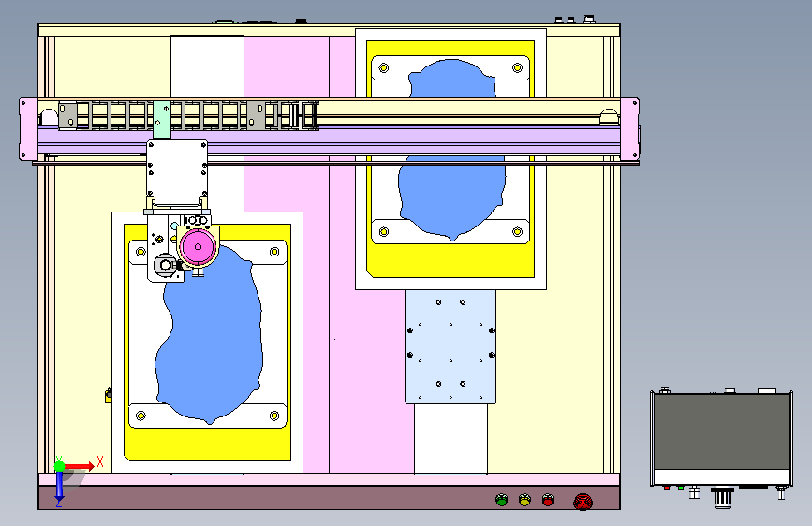Pick top-right screw of right fixture clamp
Image resolution: width=812 pixels, height=526 pixels.
(x=517, y=67)
